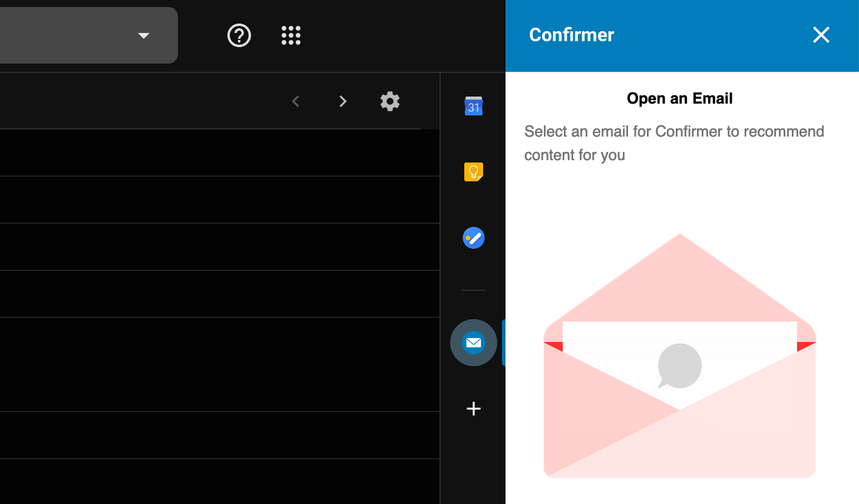The height and width of the screenshot is (504, 859).
Task: Expand the search options dropdown arrow
Action: (x=143, y=35)
